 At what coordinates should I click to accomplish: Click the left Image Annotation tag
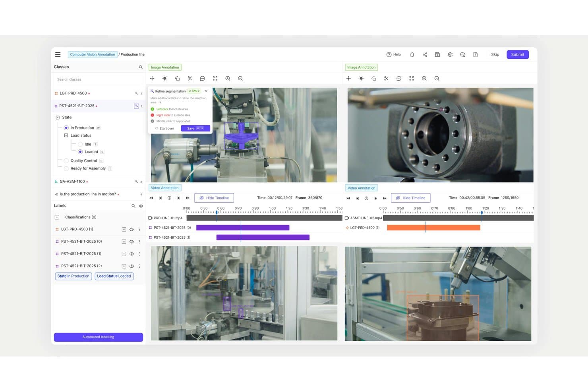(x=165, y=68)
